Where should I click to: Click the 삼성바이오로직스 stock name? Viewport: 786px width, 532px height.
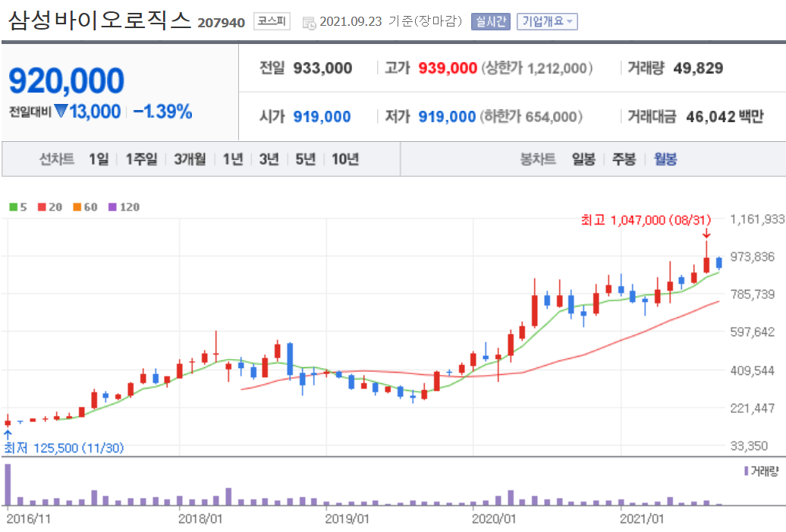click(99, 20)
